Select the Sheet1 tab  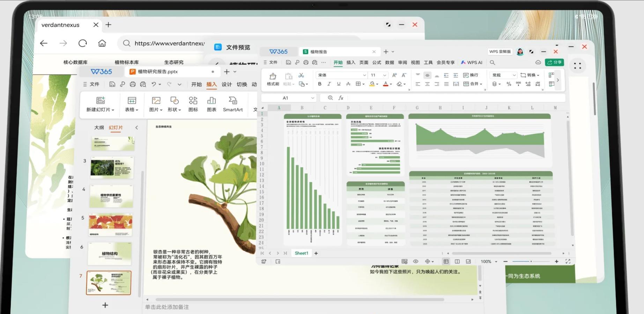point(301,253)
